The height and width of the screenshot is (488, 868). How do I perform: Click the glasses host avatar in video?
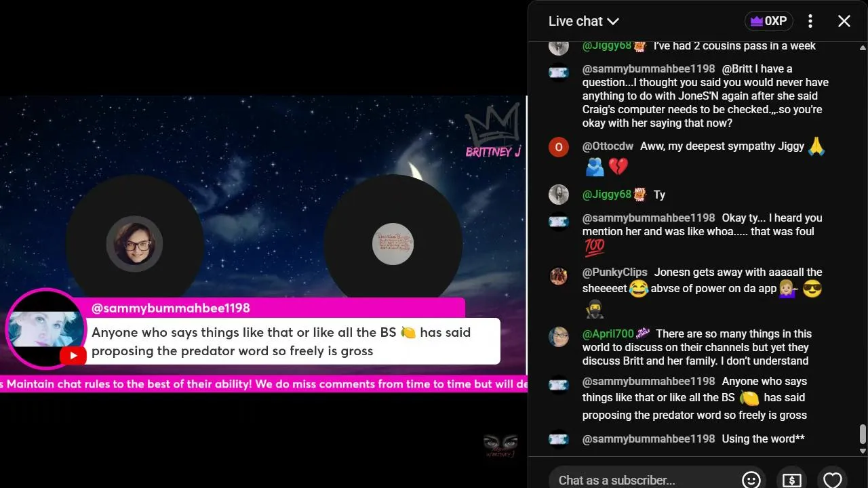[x=134, y=243]
